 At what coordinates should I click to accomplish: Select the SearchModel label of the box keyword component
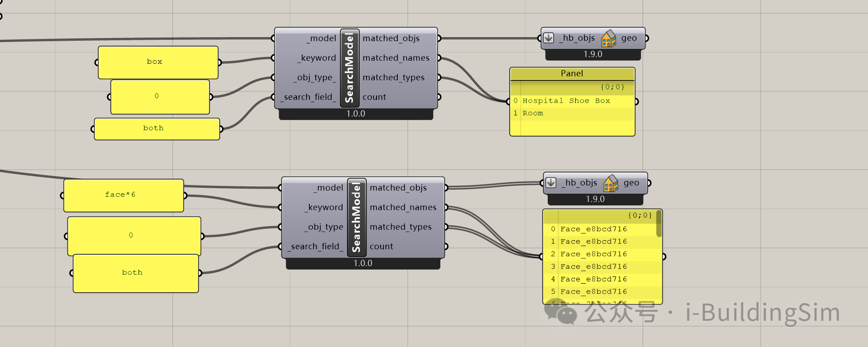coord(349,68)
